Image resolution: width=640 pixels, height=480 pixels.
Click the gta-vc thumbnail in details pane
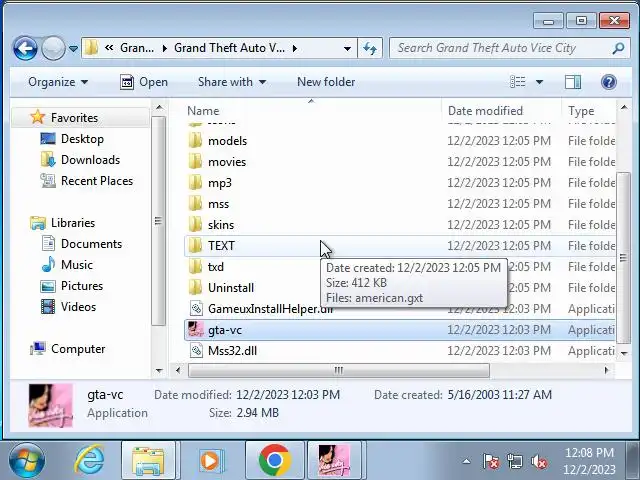[x=51, y=405]
